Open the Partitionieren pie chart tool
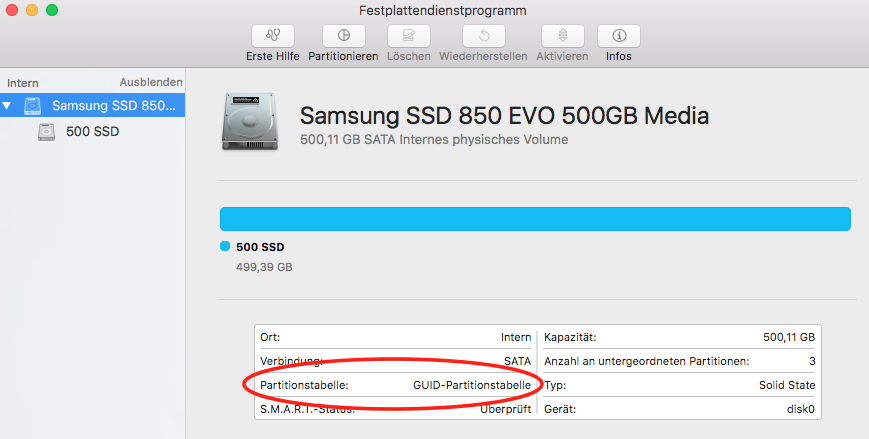The image size is (869, 439). tap(344, 36)
